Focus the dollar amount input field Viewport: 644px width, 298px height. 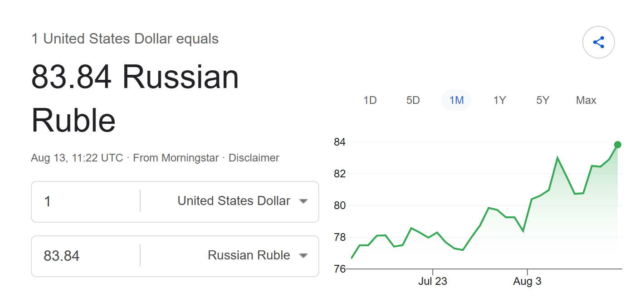click(86, 201)
